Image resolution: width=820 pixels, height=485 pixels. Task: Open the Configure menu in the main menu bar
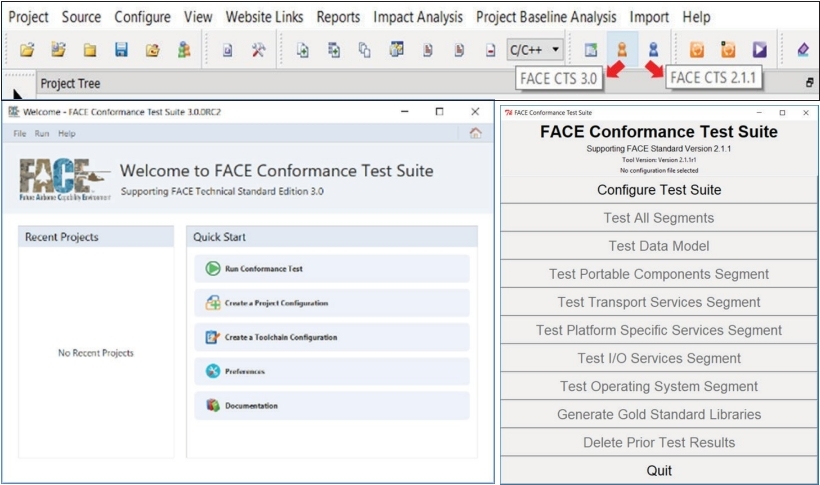tap(142, 17)
